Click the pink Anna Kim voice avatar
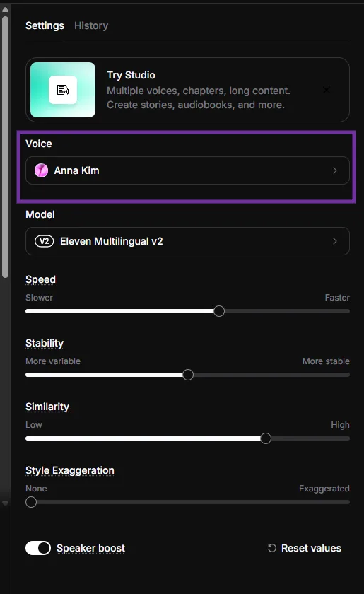364x594 pixels. pyautogui.click(x=41, y=170)
